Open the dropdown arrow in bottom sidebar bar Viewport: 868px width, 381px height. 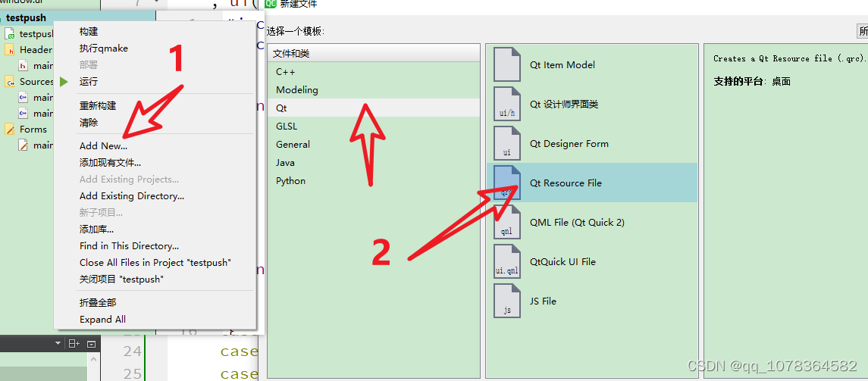[58, 344]
